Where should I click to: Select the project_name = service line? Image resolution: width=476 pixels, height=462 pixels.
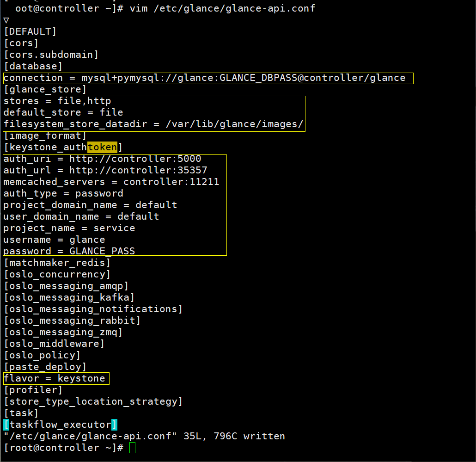[69, 228]
